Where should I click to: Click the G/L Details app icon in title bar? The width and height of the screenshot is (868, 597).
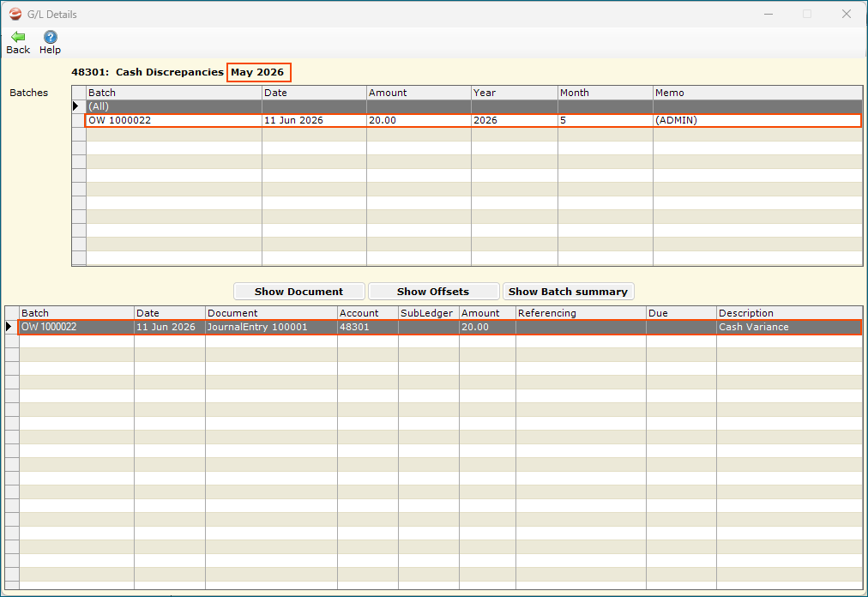coord(15,14)
